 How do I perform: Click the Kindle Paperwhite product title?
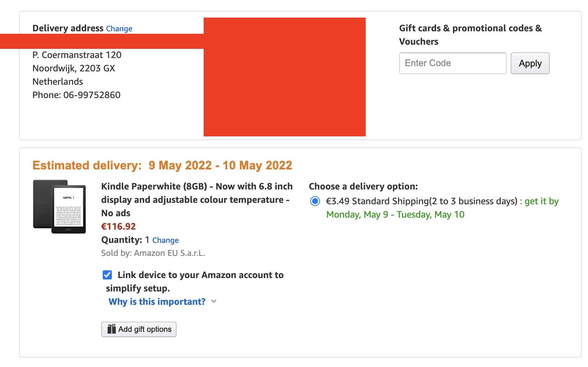pyautogui.click(x=197, y=199)
